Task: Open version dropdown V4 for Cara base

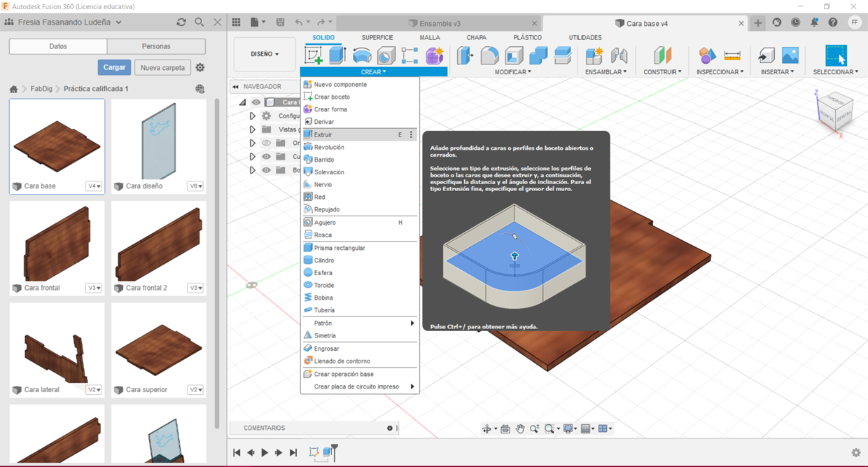Action: pos(94,186)
